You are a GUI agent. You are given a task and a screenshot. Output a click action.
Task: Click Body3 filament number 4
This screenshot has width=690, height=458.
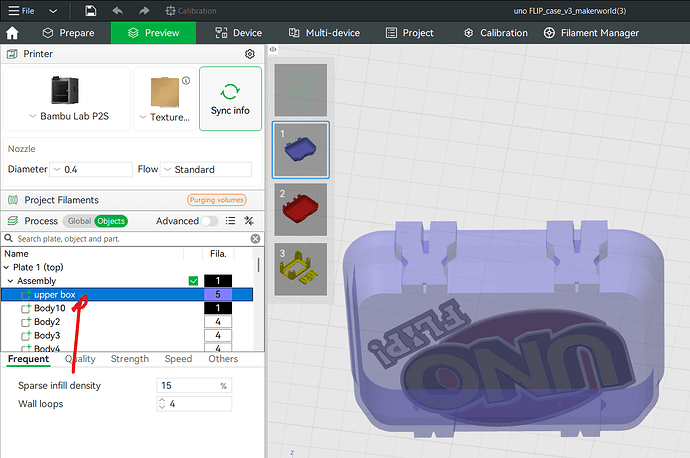tap(218, 335)
